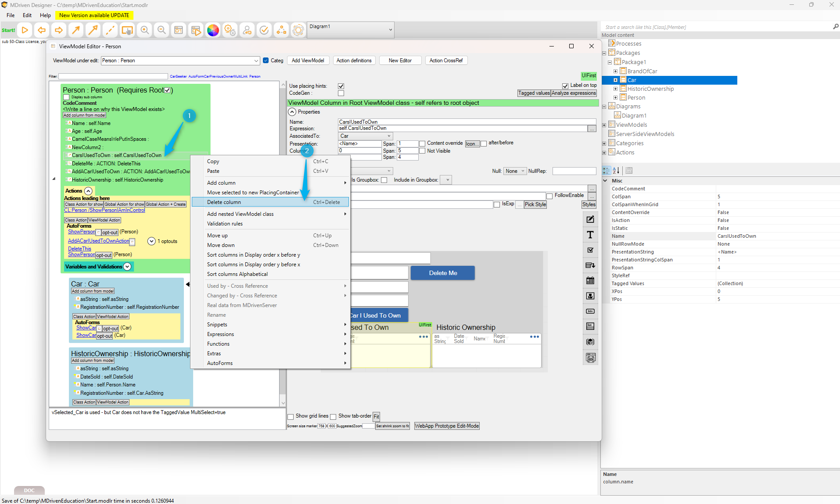This screenshot has height=504, width=840.
Task: Click the gears settings toolbar icon
Action: tap(230, 30)
